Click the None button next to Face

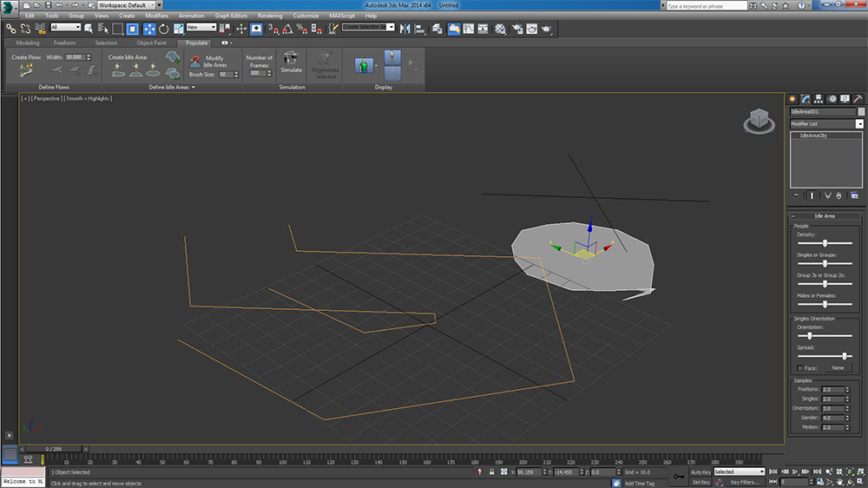pyautogui.click(x=838, y=368)
